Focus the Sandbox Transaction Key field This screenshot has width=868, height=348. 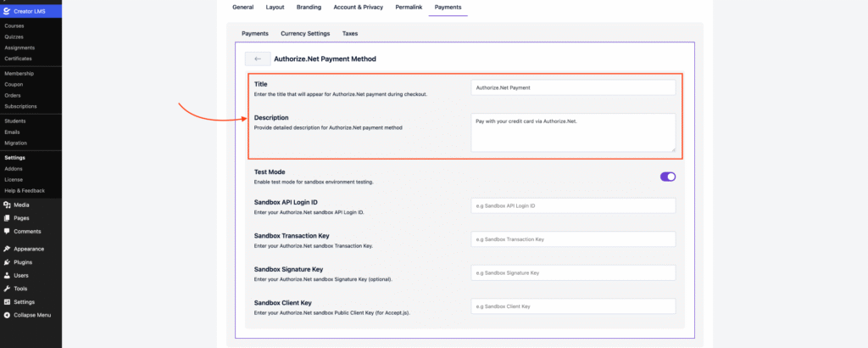(x=574, y=239)
